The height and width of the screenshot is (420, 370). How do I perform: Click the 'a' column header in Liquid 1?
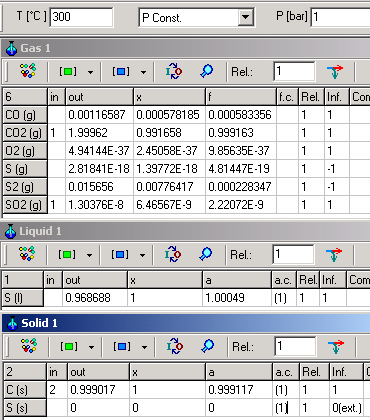(237, 280)
